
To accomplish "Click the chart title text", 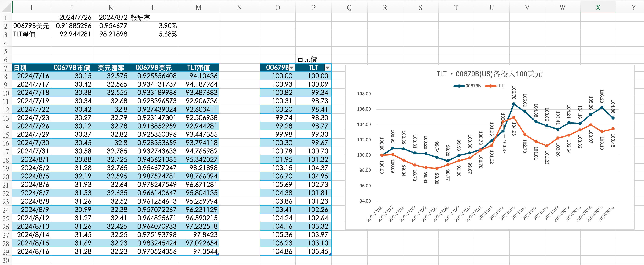I will tap(489, 74).
